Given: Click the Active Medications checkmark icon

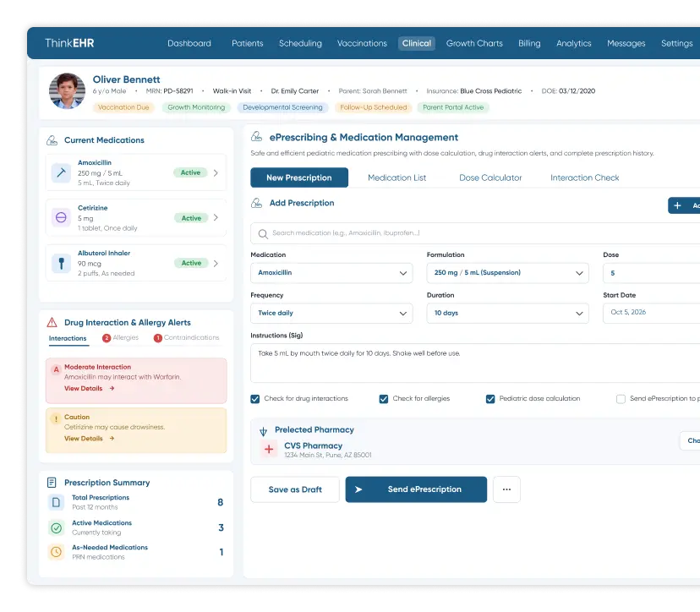Looking at the screenshot, I should click(57, 527).
